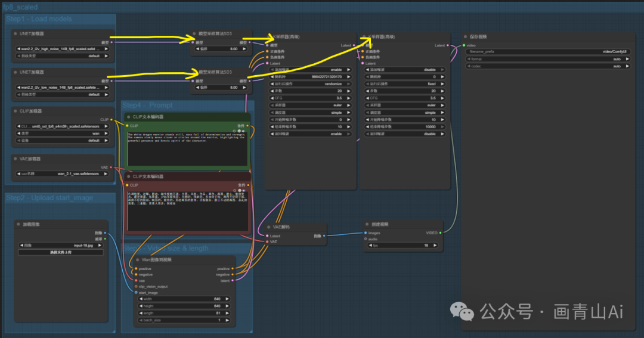Viewport: 644px width, 338px height.
Task: Click the 选择文件上传 upload button
Action: [x=60, y=252]
